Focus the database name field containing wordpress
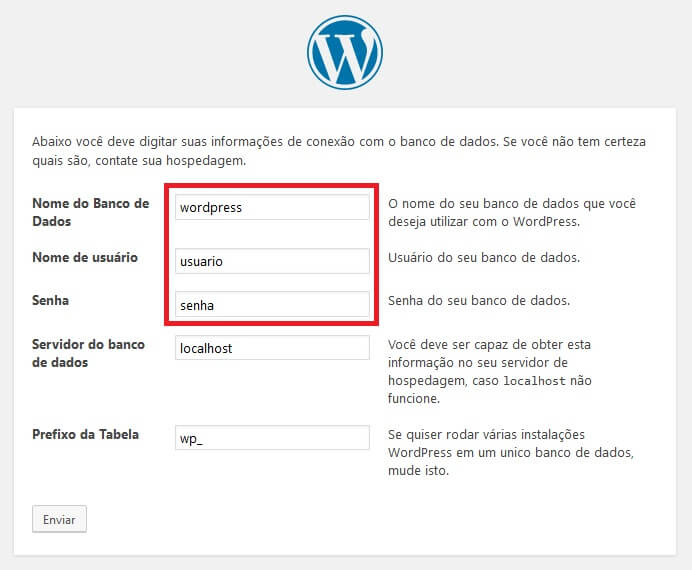 [272, 207]
